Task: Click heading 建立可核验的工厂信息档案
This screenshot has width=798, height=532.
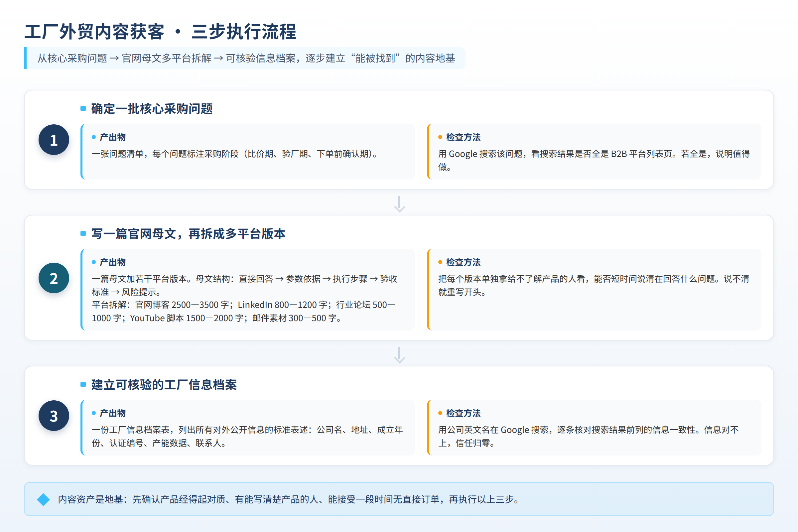Action: [164, 385]
